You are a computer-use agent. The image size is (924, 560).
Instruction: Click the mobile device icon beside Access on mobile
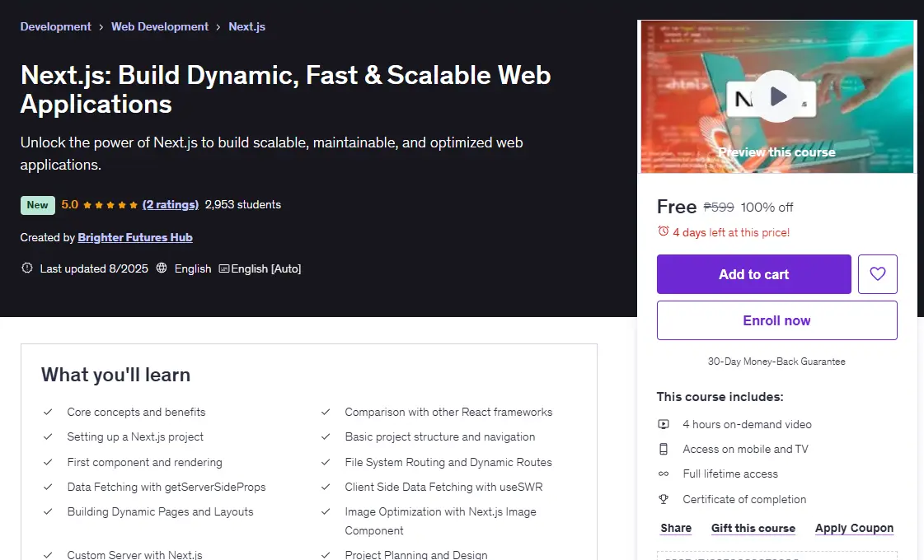coord(664,449)
